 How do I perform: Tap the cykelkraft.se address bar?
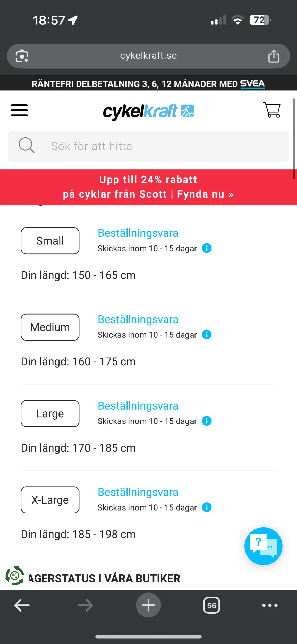[148, 56]
